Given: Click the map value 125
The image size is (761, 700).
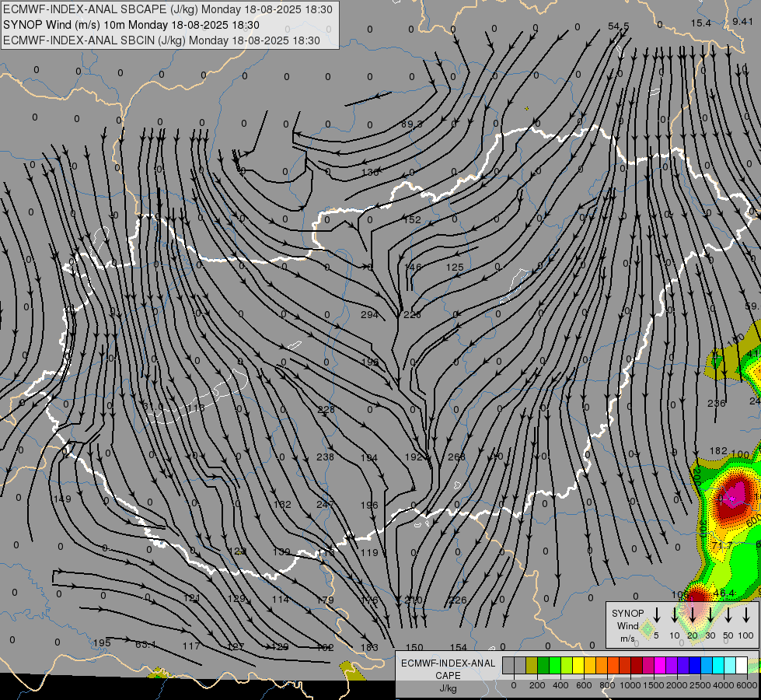Looking at the screenshot, I should (455, 268).
